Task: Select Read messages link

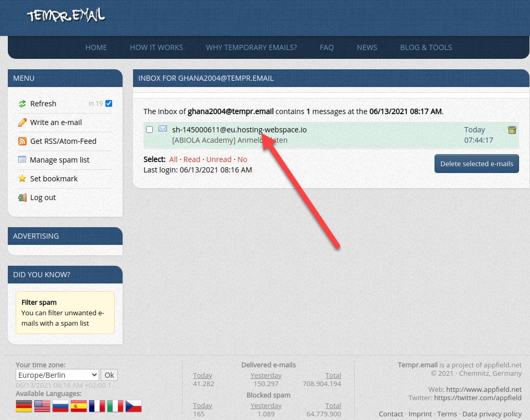Action: (191, 159)
